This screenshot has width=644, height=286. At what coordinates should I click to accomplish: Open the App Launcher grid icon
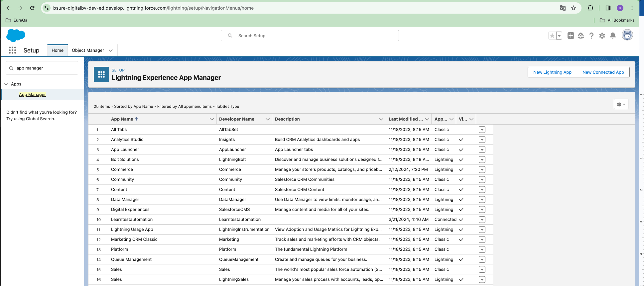(12, 50)
